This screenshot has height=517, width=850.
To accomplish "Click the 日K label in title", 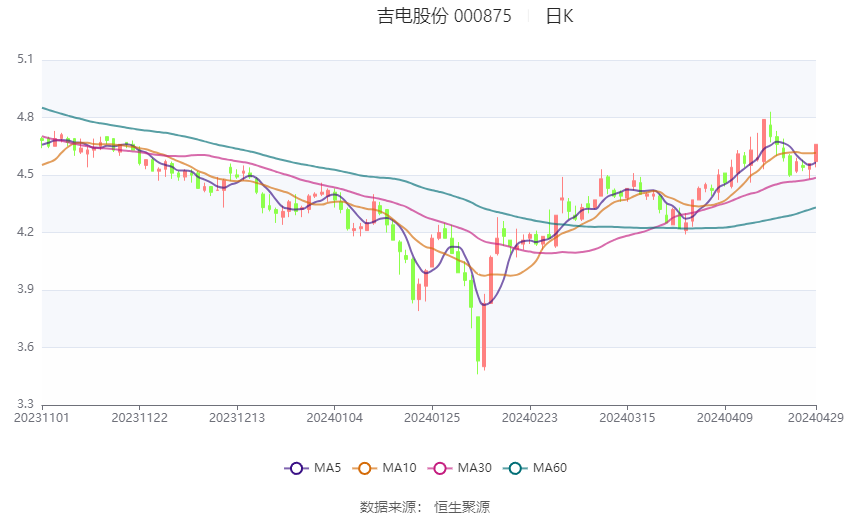I will click(x=559, y=16).
